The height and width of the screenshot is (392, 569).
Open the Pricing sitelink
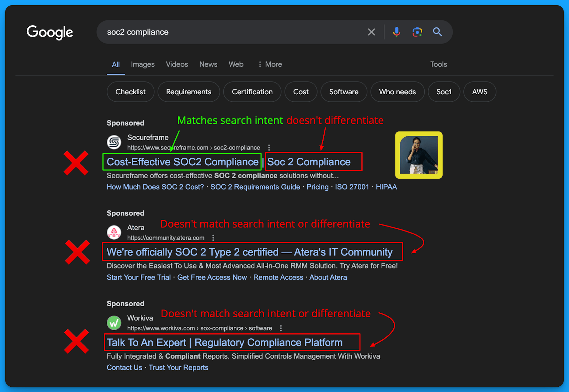click(318, 187)
